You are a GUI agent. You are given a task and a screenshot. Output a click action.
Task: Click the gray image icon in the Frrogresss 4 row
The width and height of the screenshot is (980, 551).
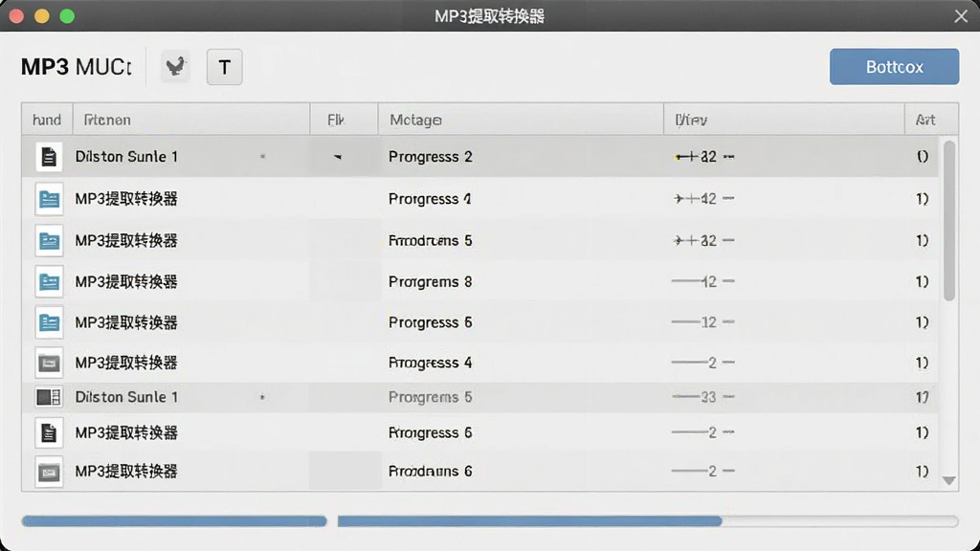click(49, 363)
